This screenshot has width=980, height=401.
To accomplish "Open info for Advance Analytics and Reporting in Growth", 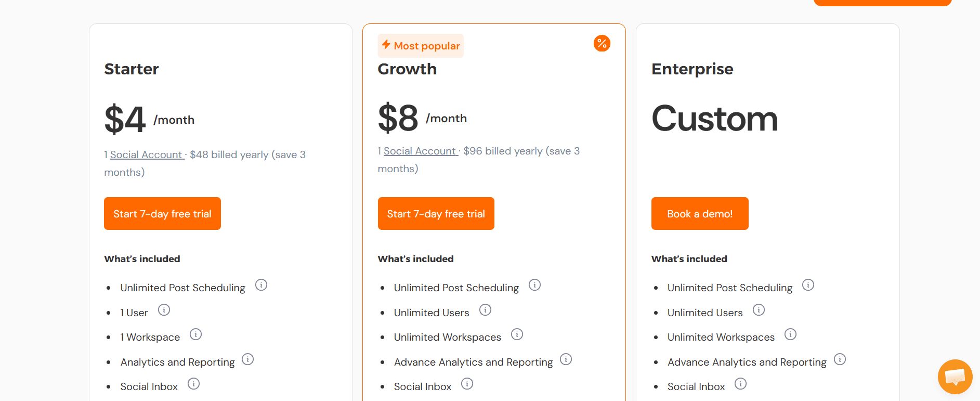I will pos(566,359).
